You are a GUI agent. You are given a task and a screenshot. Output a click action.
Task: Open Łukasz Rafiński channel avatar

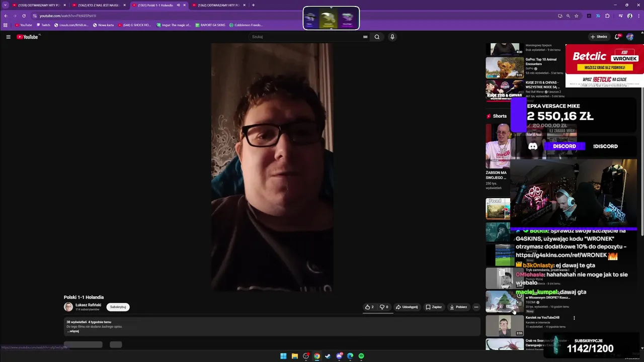click(x=68, y=307)
